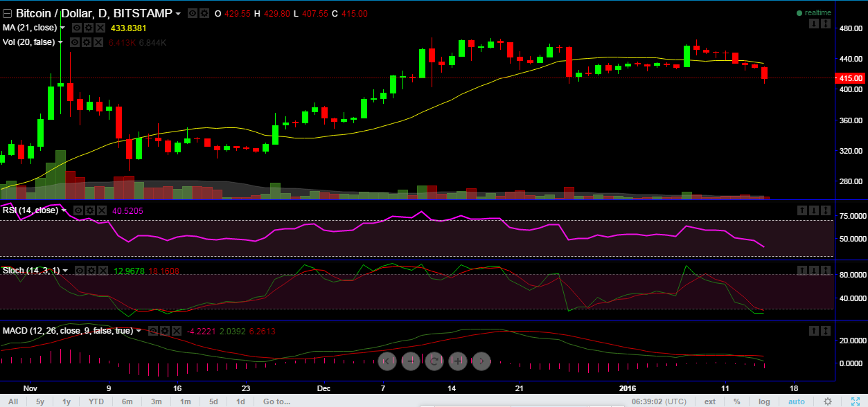Maximize MACD pane with double-arrow icon

coord(826,332)
